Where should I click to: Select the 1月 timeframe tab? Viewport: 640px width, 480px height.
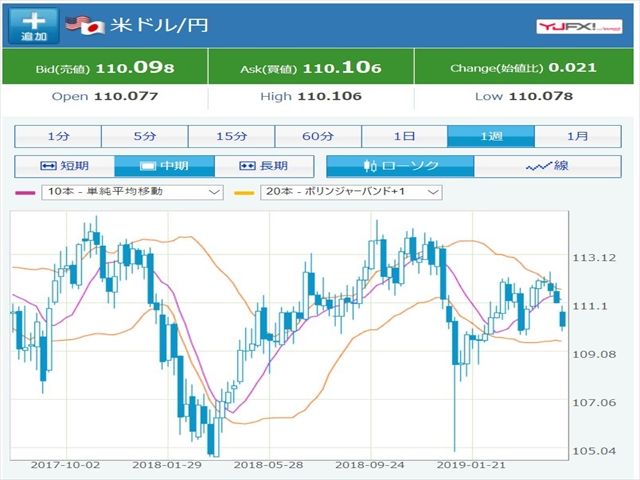578,136
